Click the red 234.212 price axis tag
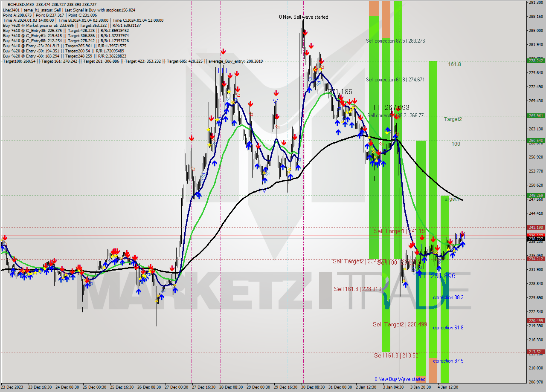546x392 pixels. pyautogui.click(x=536, y=259)
